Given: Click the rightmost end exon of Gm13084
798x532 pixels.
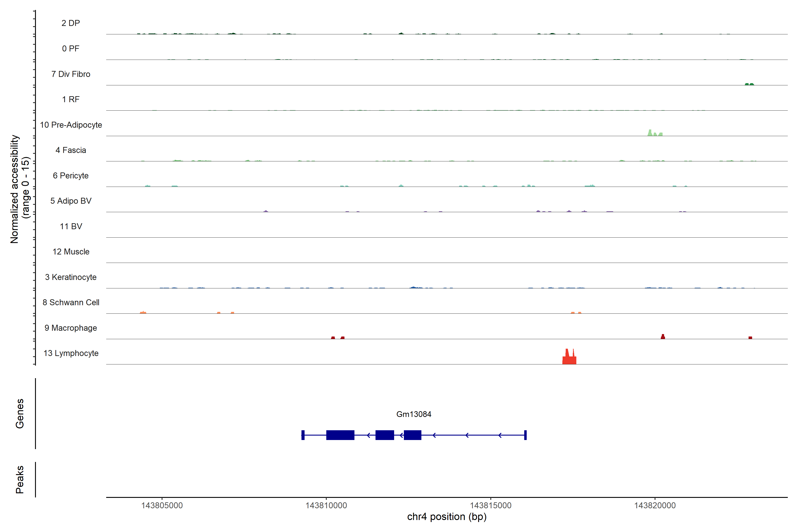Looking at the screenshot, I should 525,435.
